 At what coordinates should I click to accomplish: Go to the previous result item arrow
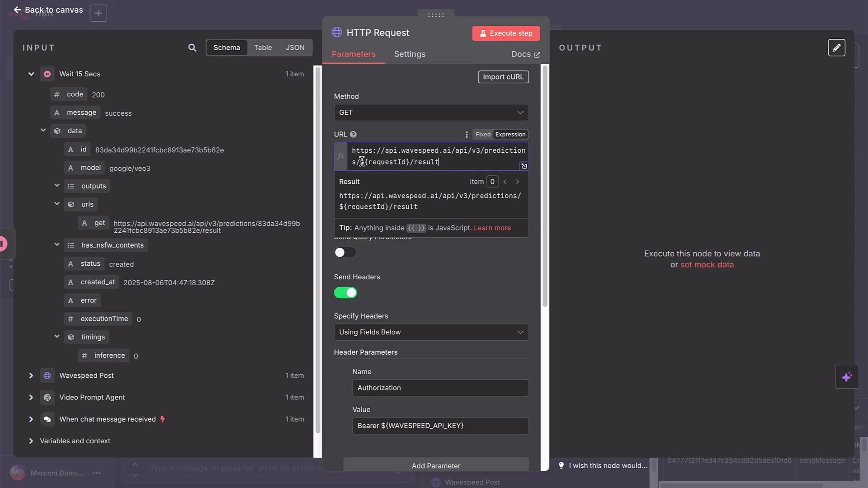[505, 182]
